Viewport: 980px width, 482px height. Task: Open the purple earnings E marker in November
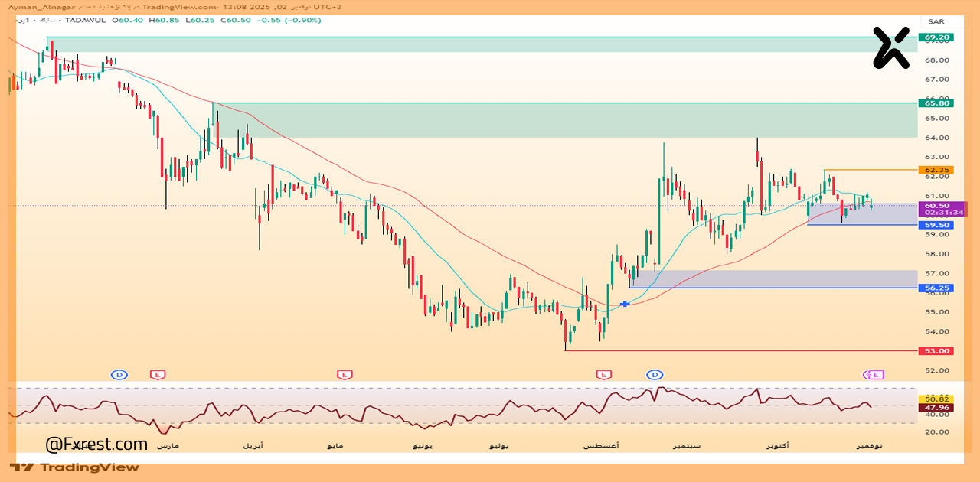click(x=877, y=375)
